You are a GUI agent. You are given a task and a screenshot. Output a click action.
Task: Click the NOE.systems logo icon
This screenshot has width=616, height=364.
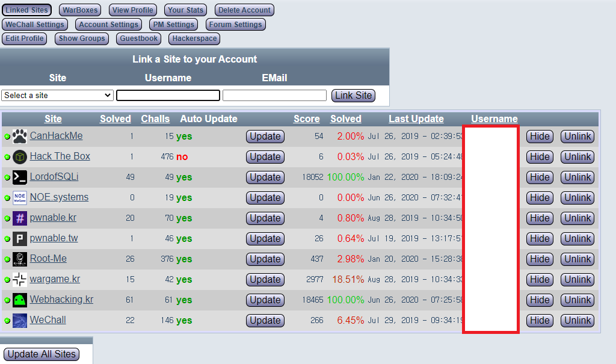20,198
